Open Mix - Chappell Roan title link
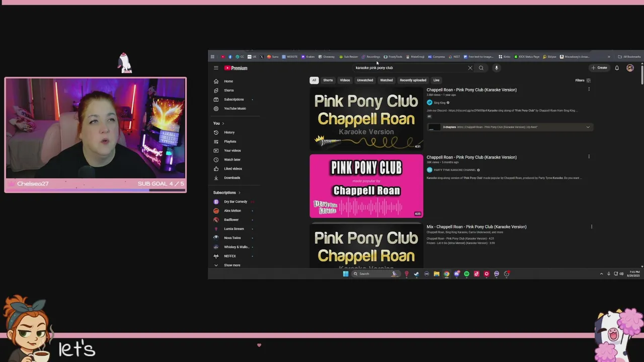 pyautogui.click(x=476, y=227)
